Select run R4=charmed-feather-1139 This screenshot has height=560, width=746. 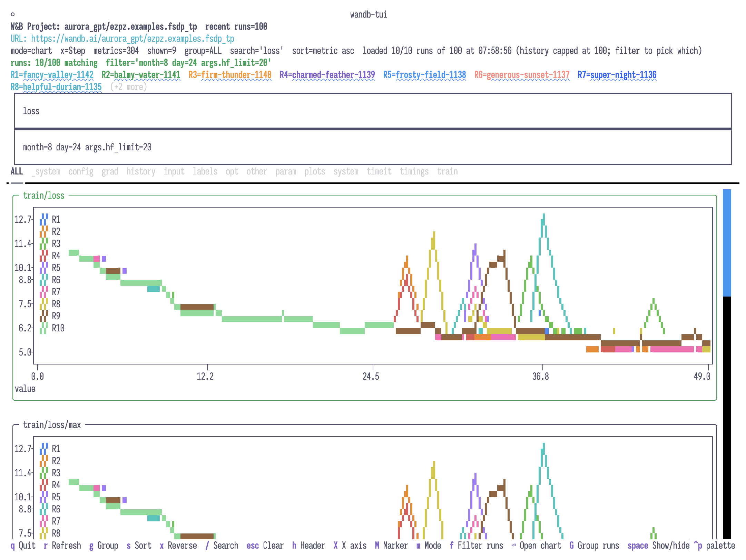click(327, 75)
